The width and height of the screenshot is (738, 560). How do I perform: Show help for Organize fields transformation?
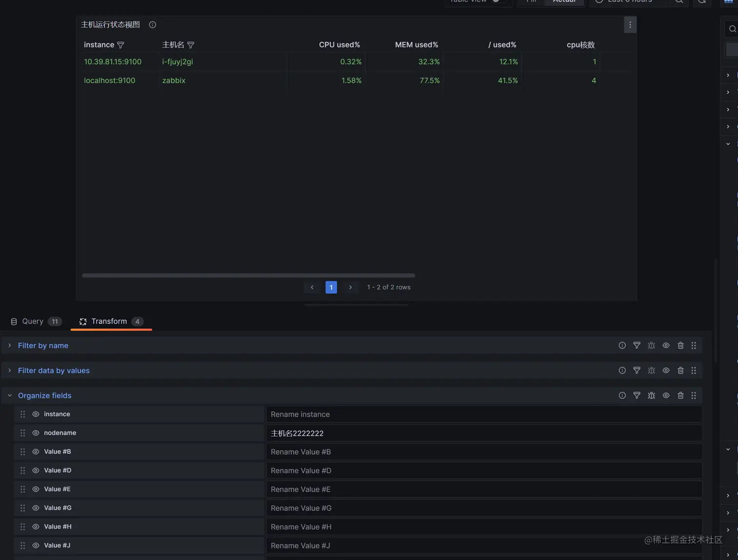pyautogui.click(x=622, y=395)
